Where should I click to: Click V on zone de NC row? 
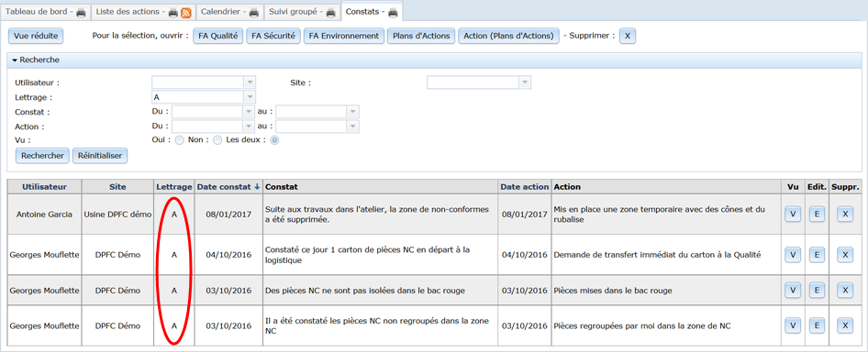click(793, 326)
